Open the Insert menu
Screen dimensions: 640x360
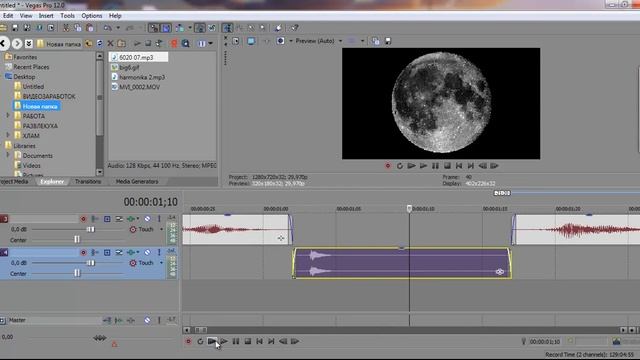point(46,16)
